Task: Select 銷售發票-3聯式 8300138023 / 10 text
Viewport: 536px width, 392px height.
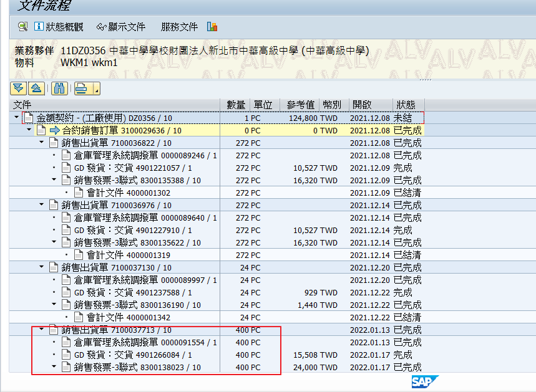Action: point(137,368)
